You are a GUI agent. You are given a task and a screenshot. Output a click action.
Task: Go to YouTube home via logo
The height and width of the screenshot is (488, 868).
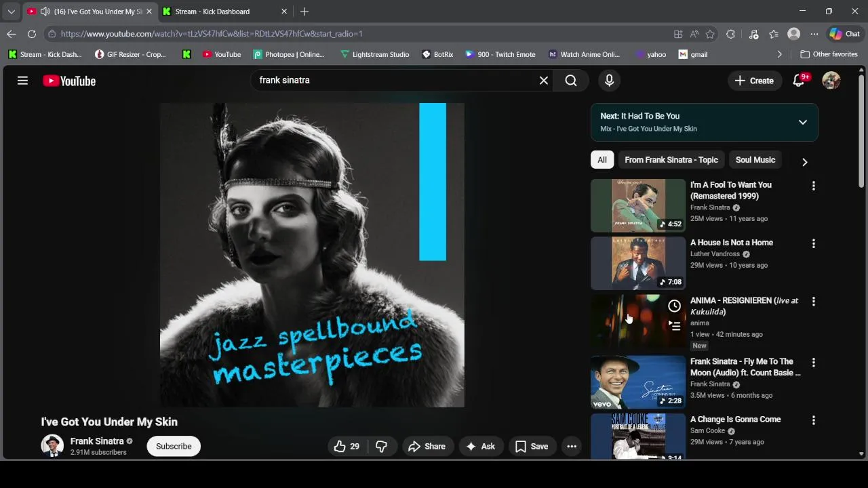69,81
